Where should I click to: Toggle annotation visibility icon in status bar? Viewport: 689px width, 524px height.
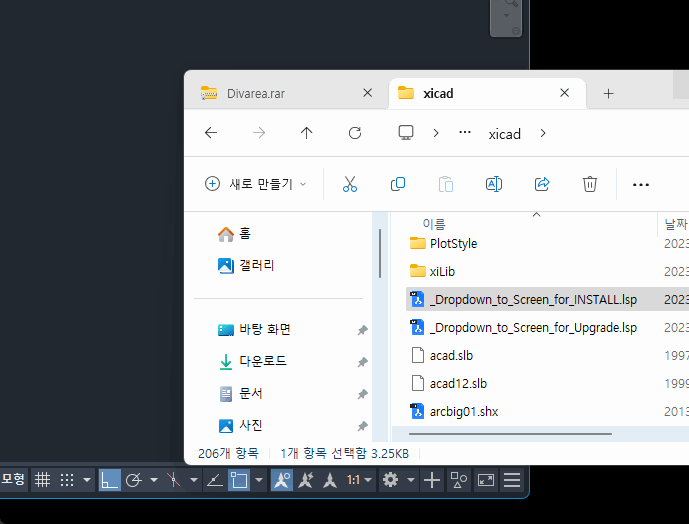tap(282, 480)
